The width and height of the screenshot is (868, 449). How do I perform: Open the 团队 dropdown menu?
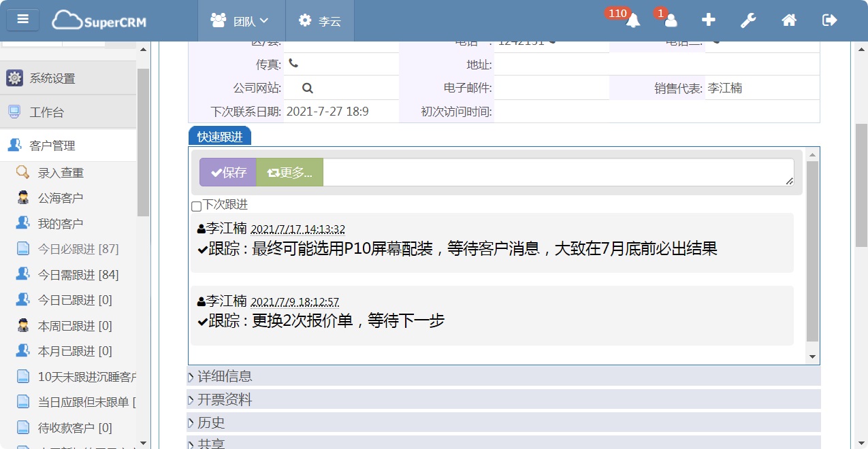[x=241, y=21]
